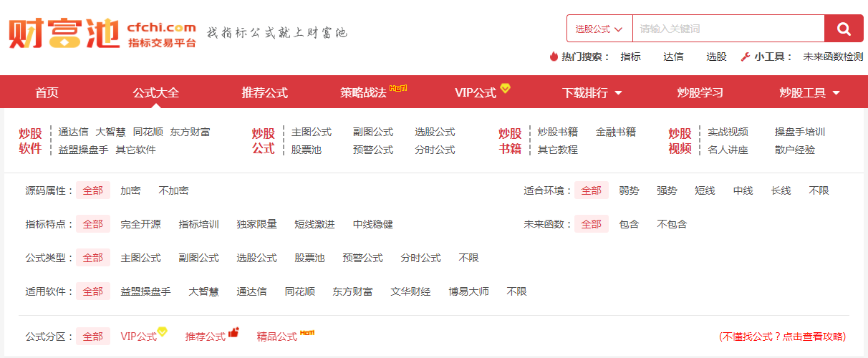Filter by 中线稳健 feature
The image size is (868, 358).
pos(373,224)
